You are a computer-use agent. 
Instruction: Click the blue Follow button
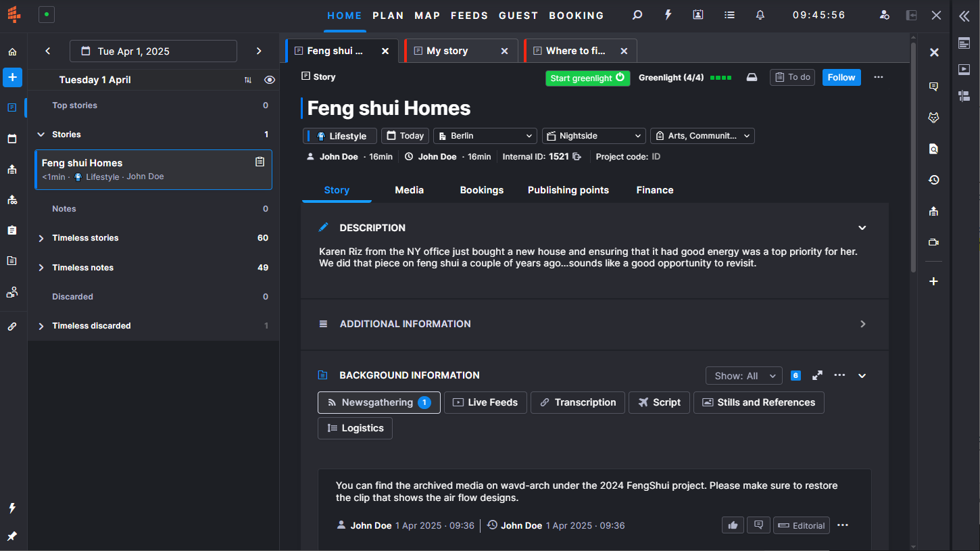pyautogui.click(x=841, y=77)
